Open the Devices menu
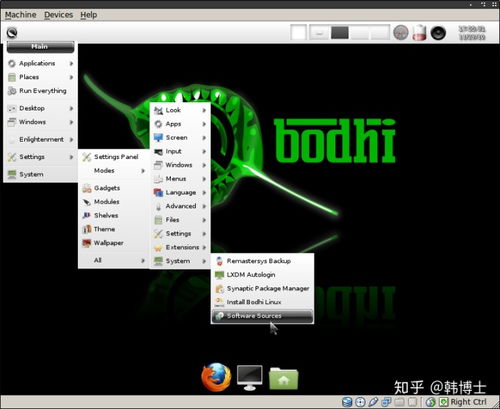The image size is (500, 409). point(59,15)
